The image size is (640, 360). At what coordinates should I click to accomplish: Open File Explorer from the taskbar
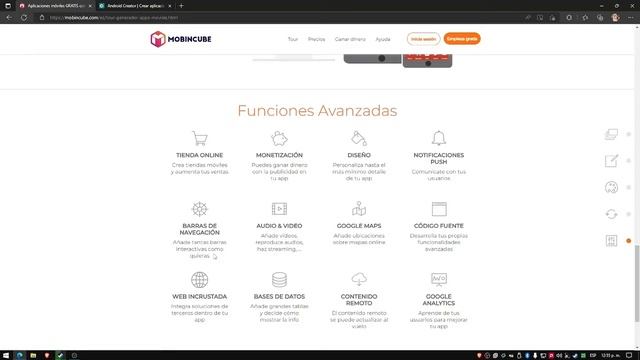click(x=33, y=356)
